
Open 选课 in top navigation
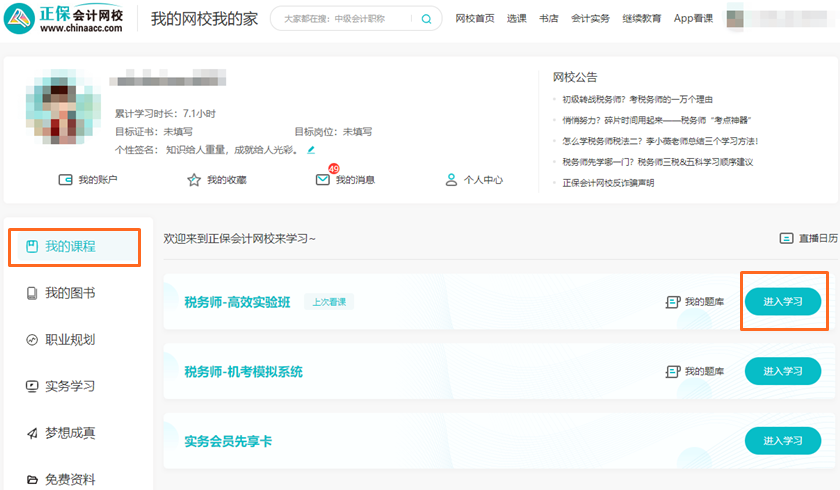point(516,19)
